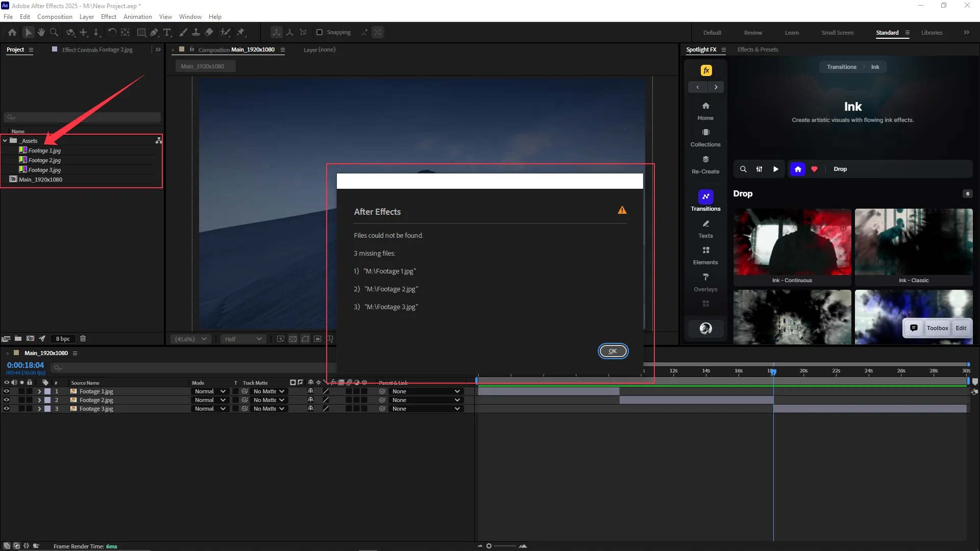Open the Overlays category in Spotlight FX
This screenshot has width=980, height=551.
[705, 282]
